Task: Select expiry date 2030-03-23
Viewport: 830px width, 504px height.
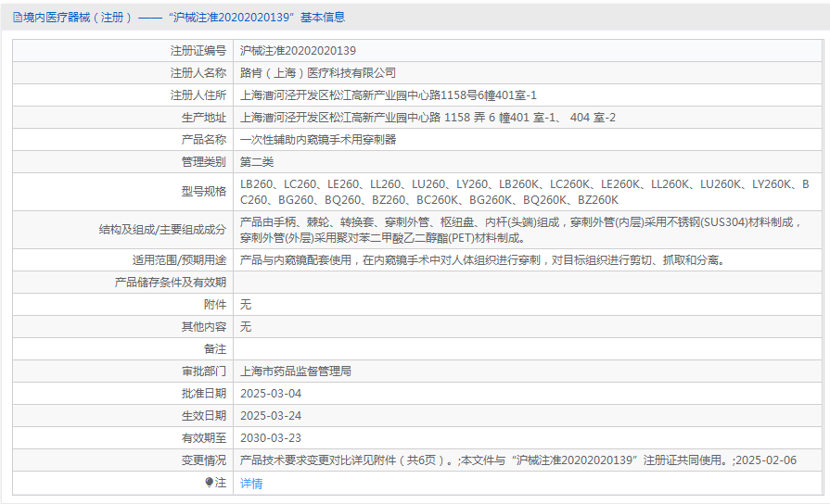Action: pyautogui.click(x=271, y=438)
